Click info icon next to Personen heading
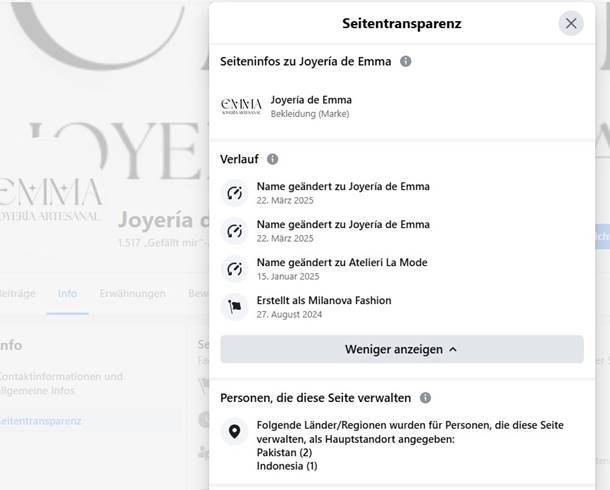Viewport: 610px width, 490px height. (425, 398)
